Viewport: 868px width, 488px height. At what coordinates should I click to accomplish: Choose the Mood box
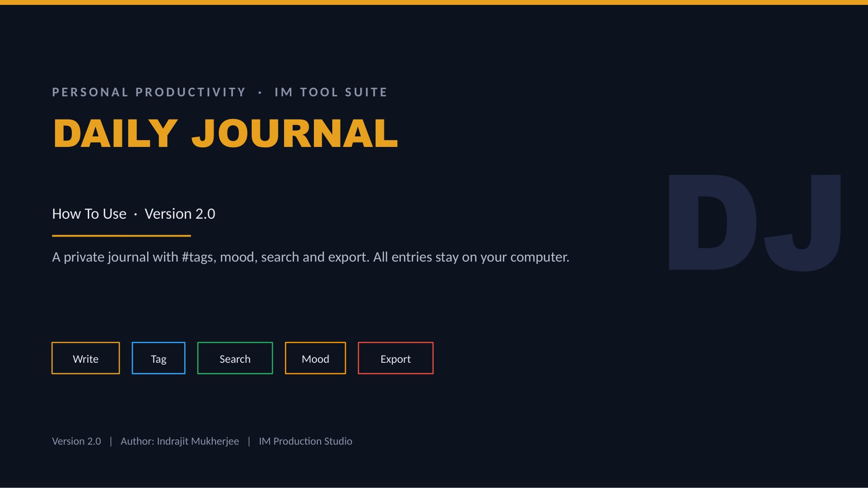[x=315, y=358]
